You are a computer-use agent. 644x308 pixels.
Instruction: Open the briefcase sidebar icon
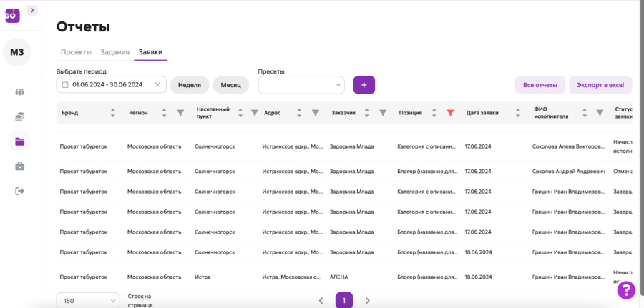click(19, 167)
